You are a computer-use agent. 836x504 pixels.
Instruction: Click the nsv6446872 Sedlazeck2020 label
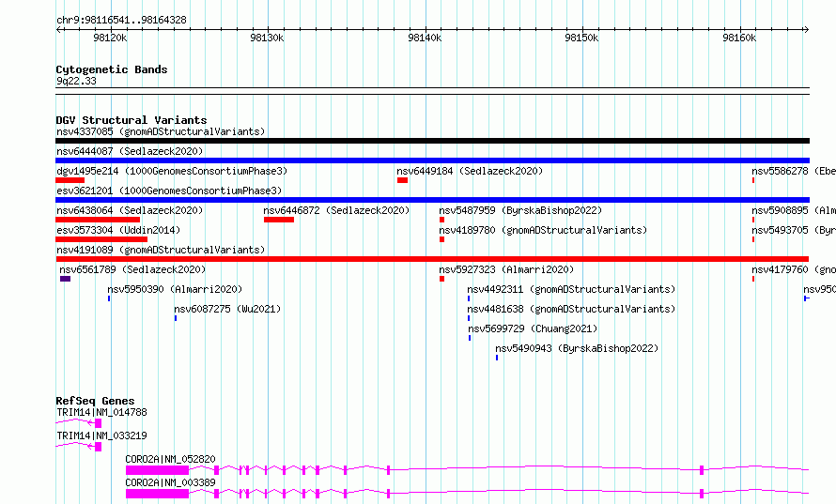click(336, 210)
